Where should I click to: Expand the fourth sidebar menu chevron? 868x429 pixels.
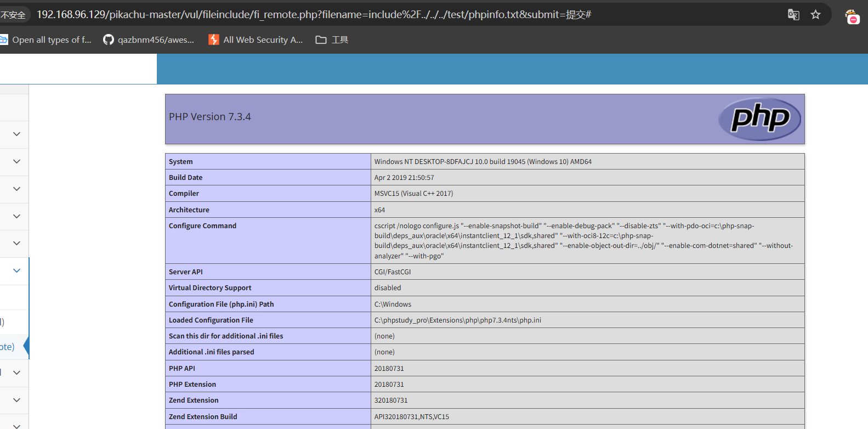click(16, 216)
